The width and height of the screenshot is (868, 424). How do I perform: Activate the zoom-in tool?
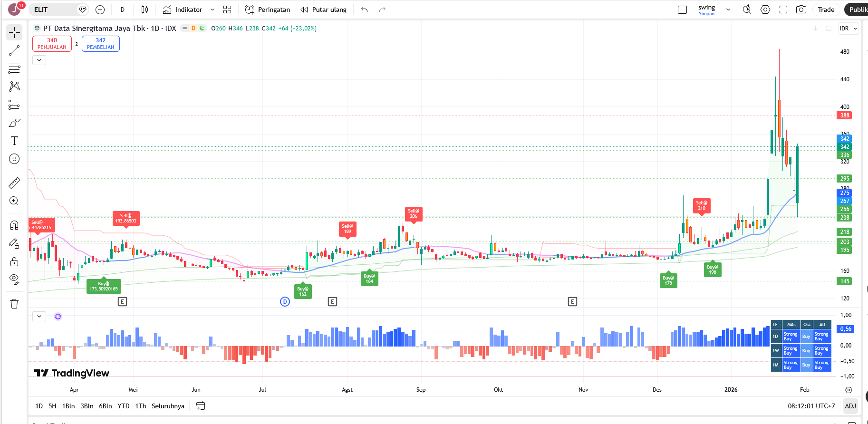(x=14, y=201)
